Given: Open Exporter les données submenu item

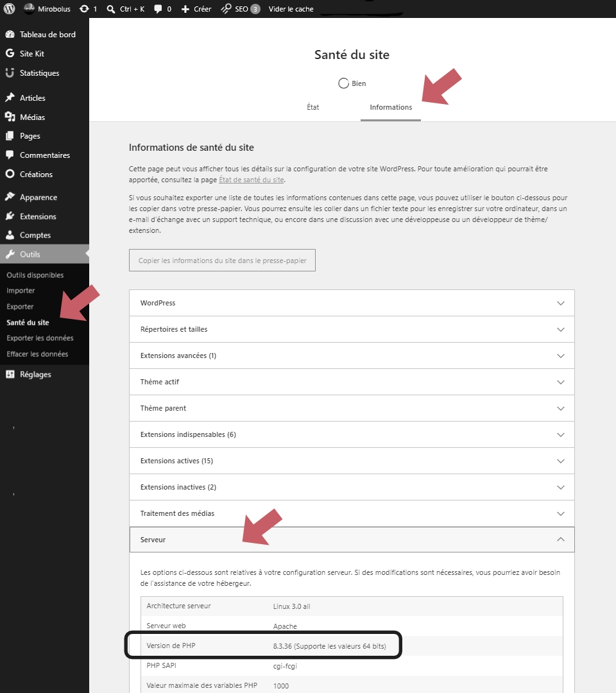Looking at the screenshot, I should pos(40,338).
